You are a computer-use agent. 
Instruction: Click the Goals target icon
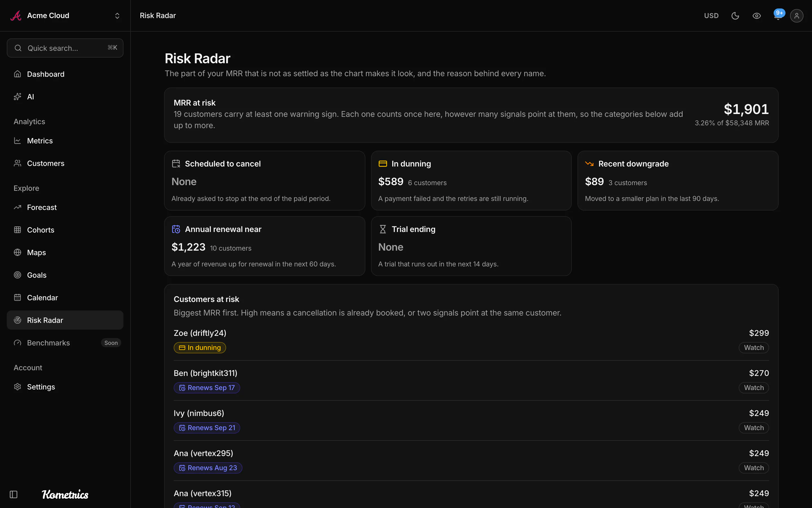coord(17,275)
